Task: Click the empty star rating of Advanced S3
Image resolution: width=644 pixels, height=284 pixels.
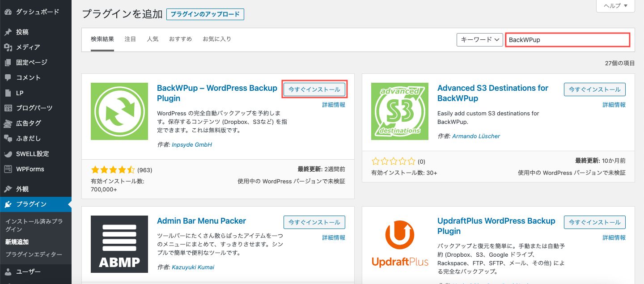Action: (x=393, y=161)
